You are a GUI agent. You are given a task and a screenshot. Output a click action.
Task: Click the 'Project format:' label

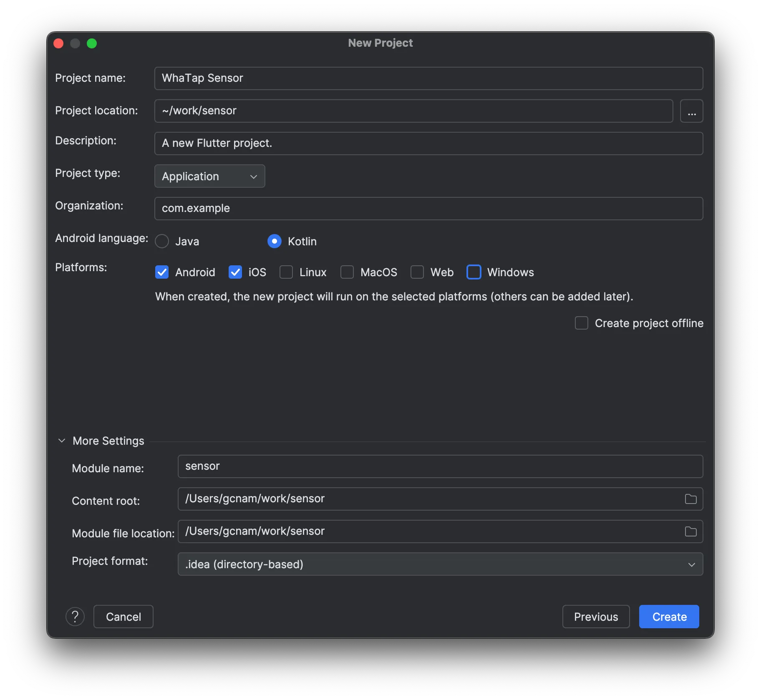110,561
